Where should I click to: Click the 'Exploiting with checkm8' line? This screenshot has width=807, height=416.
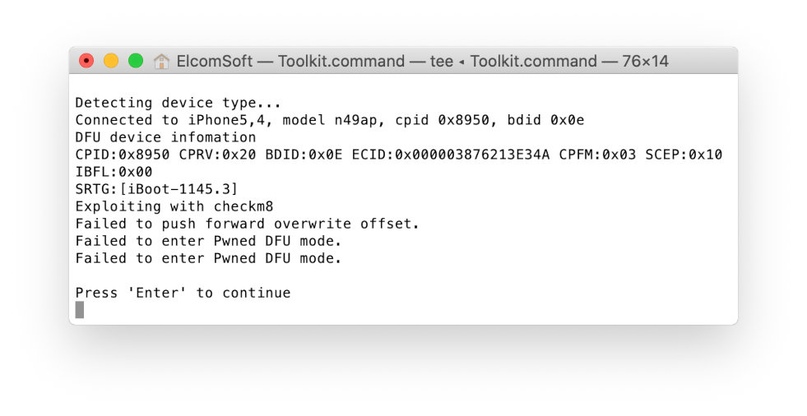174,206
